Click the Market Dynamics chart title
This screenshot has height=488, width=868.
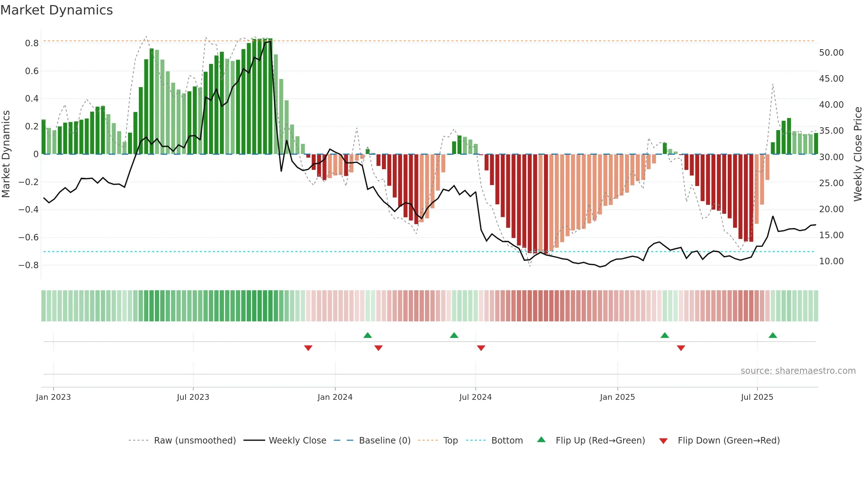[x=56, y=10]
